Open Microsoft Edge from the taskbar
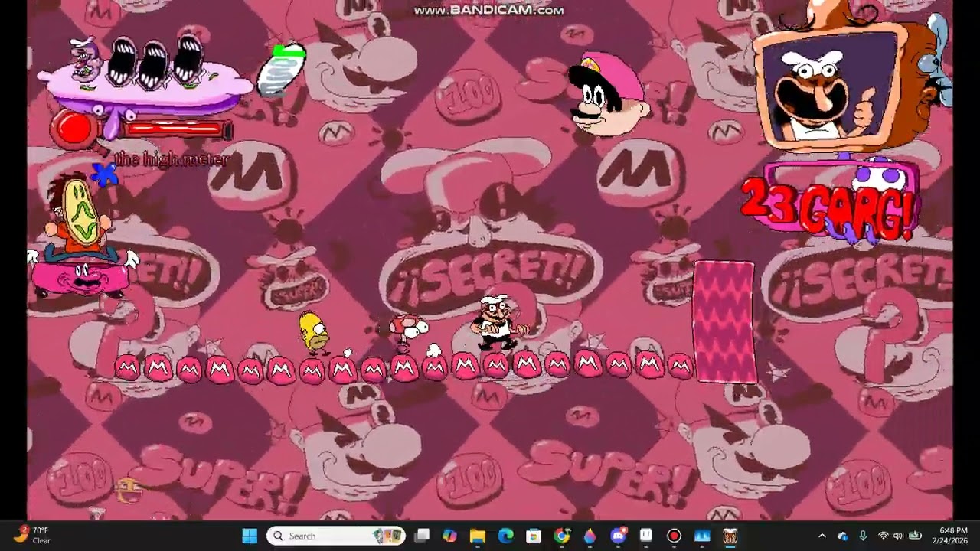Image resolution: width=980 pixels, height=551 pixels. [x=505, y=536]
